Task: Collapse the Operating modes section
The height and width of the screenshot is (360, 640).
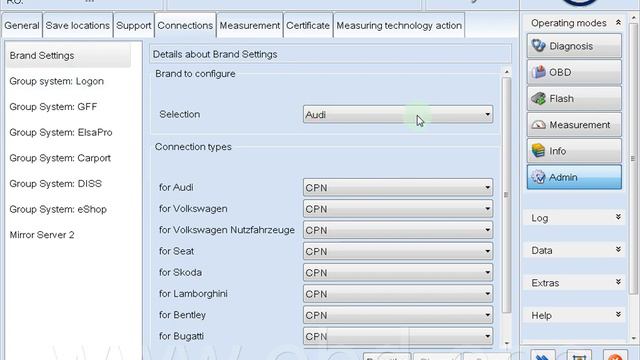Action: click(618, 23)
